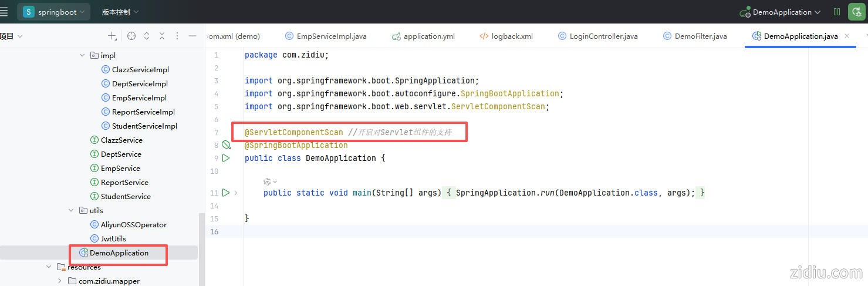868x286 pixels.
Task: Open project panel options three-dot menu
Action: coord(177,36)
